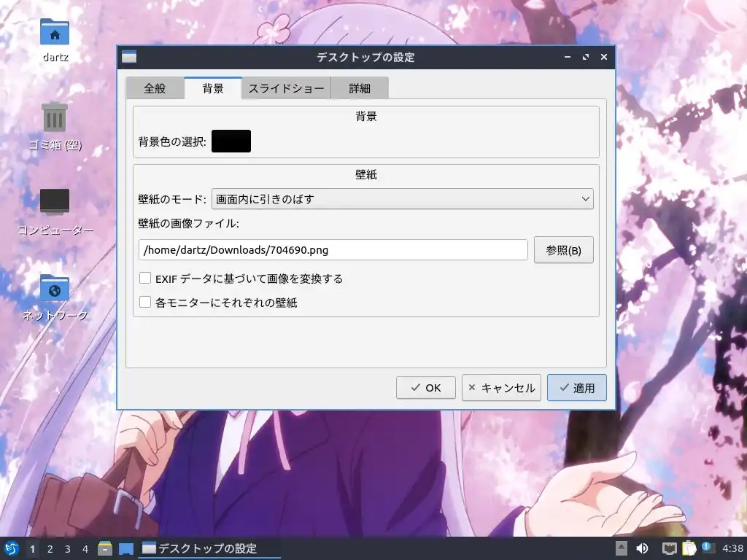Open the volume control tray icon
The height and width of the screenshot is (560, 747).
tap(642, 548)
